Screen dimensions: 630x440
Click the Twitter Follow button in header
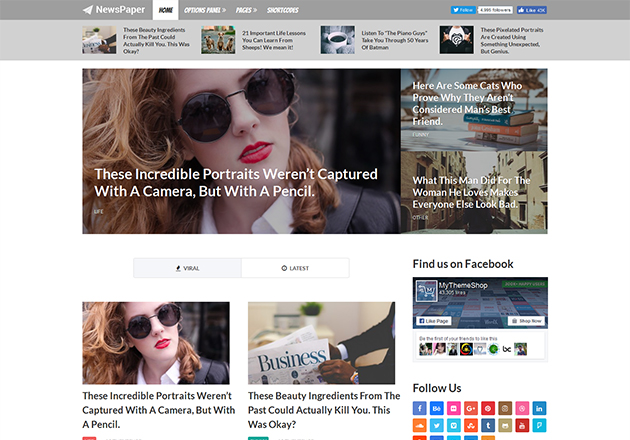463,10
